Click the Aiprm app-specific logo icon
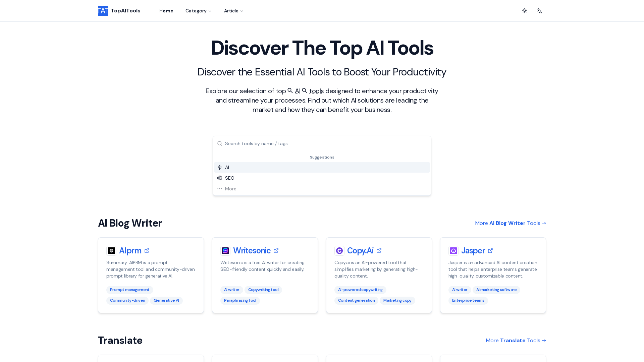This screenshot has height=362, width=644. (x=111, y=251)
